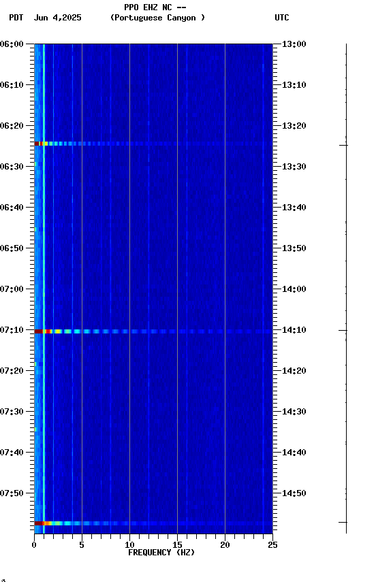
Task: Click the 14:30 UTC time label
Action: point(294,412)
